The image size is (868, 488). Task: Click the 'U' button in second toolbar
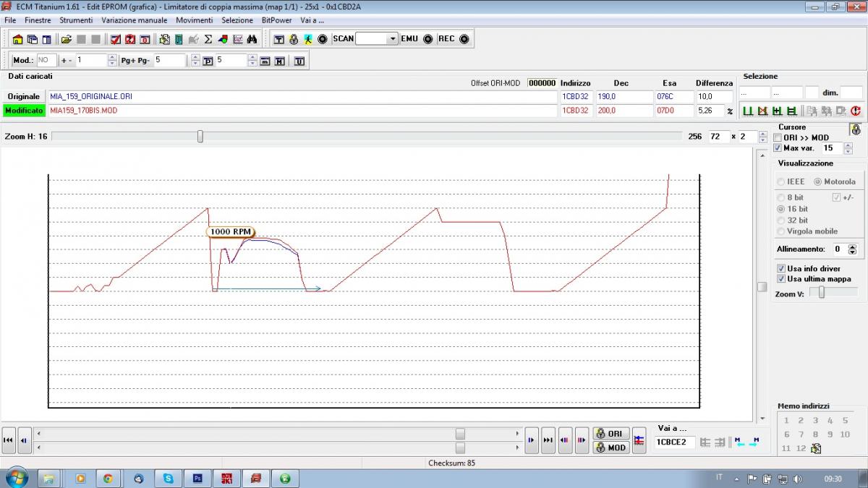299,61
